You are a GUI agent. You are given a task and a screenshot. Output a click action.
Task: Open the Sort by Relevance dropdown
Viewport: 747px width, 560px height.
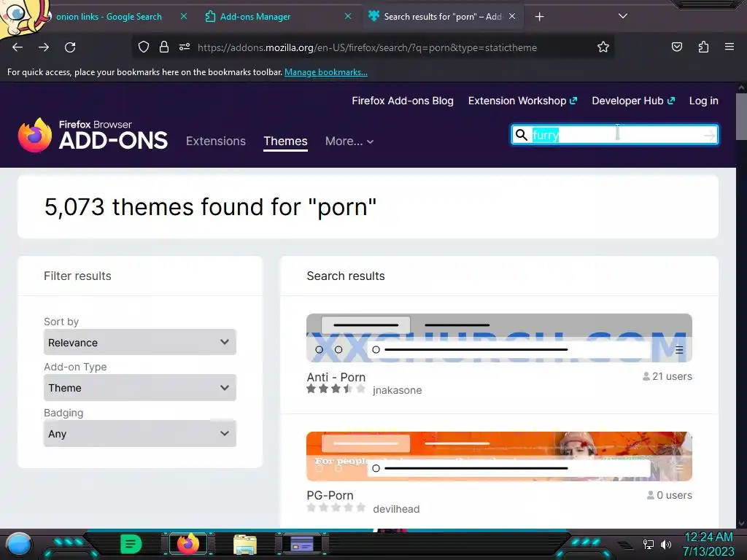pyautogui.click(x=140, y=342)
